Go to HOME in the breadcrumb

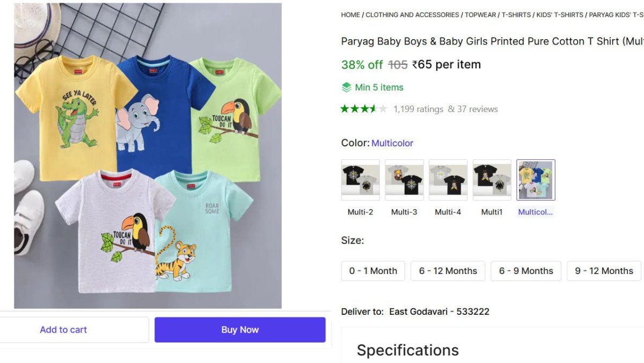coord(350,15)
